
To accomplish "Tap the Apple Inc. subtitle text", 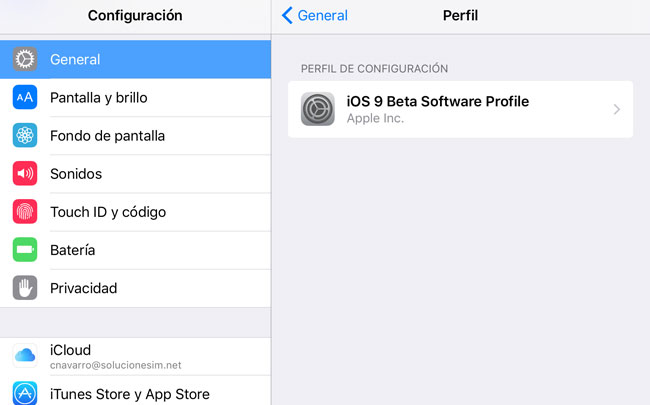I will pyautogui.click(x=375, y=119).
